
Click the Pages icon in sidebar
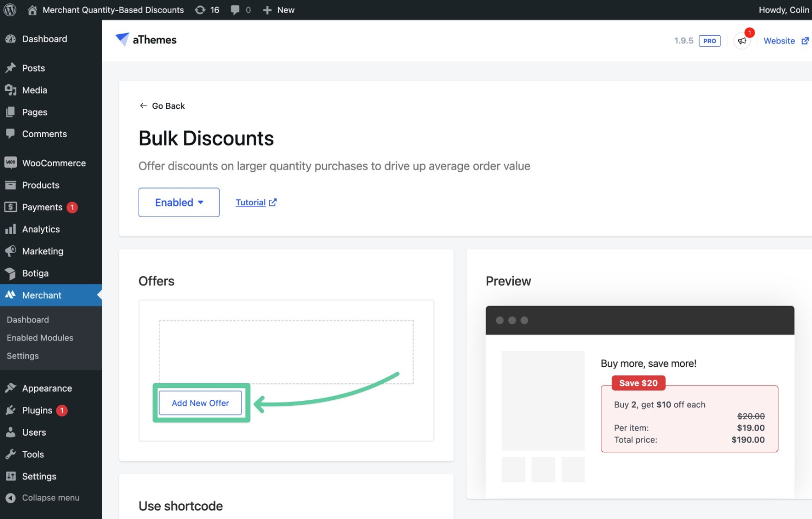[x=10, y=112]
